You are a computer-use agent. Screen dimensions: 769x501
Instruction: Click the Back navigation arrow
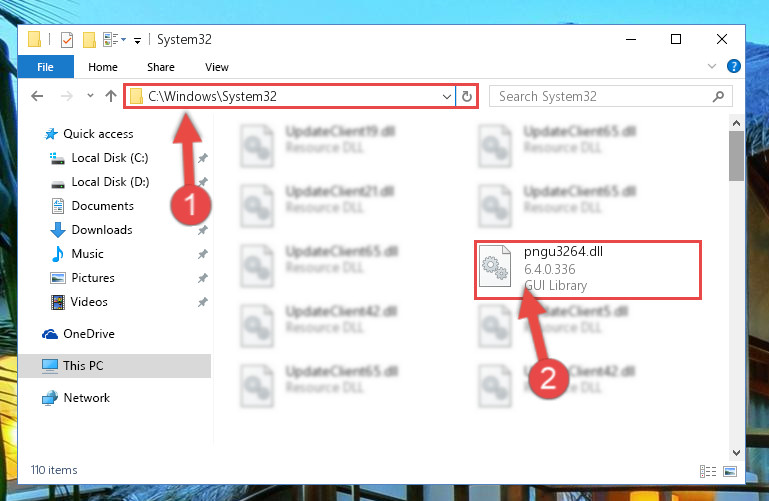(x=37, y=96)
